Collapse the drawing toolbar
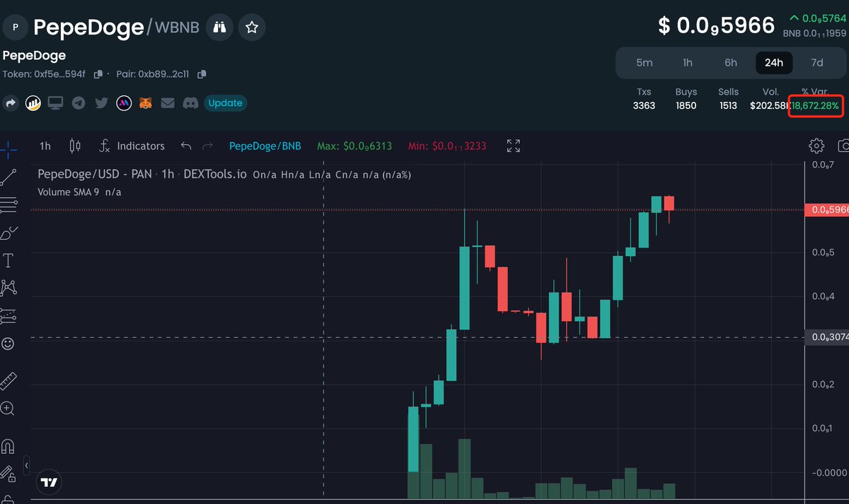The image size is (849, 504). pyautogui.click(x=26, y=467)
